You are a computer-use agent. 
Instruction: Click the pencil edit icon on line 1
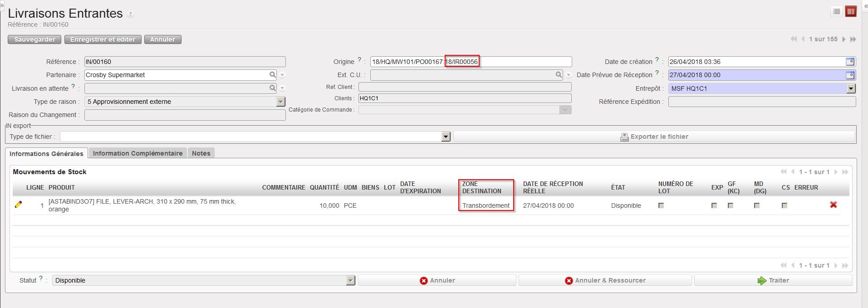(18, 205)
